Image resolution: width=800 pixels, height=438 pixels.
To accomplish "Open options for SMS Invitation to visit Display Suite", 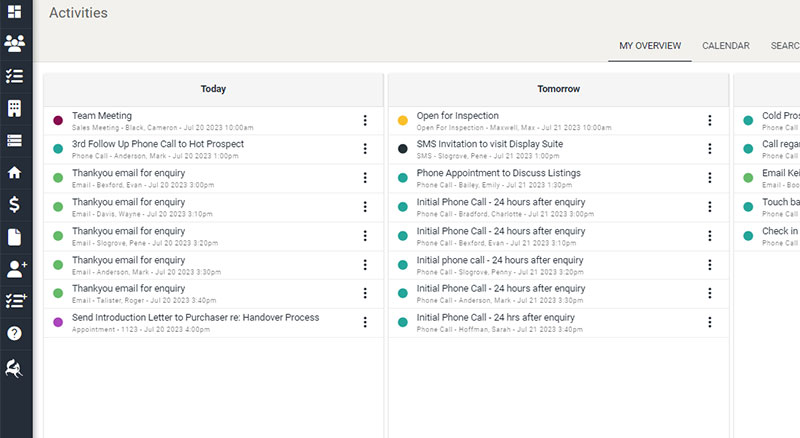I will [710, 149].
